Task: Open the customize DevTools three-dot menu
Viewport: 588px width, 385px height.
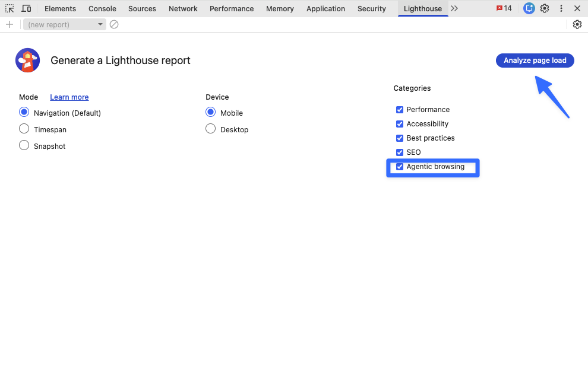Action: tap(561, 8)
